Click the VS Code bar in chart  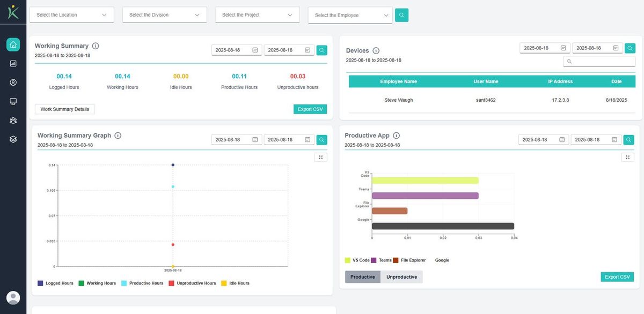click(x=425, y=181)
